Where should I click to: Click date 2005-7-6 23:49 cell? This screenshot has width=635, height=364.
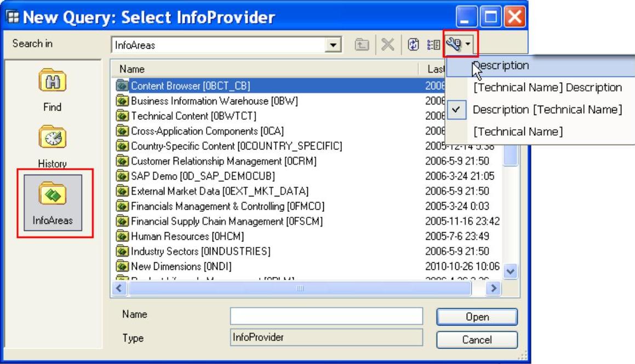pyautogui.click(x=457, y=236)
